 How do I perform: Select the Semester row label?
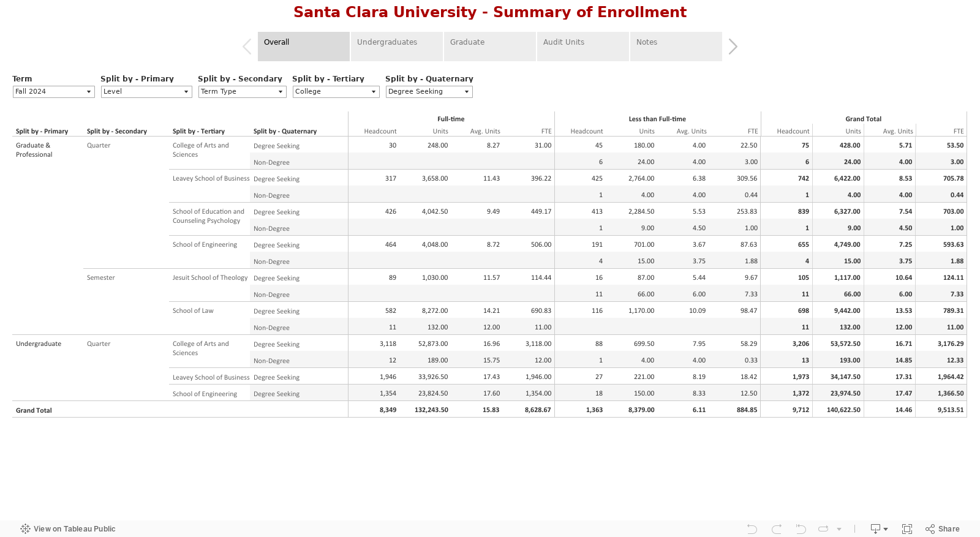coord(101,278)
